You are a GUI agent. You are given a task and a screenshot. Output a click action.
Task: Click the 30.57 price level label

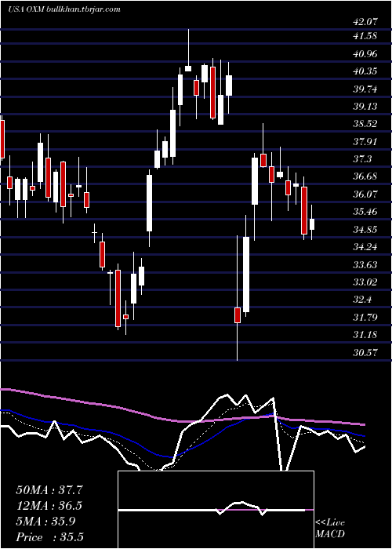[365, 353]
